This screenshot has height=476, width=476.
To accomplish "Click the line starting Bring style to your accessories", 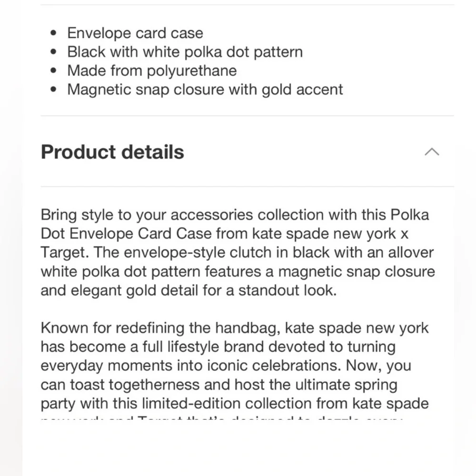I will point(235,215).
